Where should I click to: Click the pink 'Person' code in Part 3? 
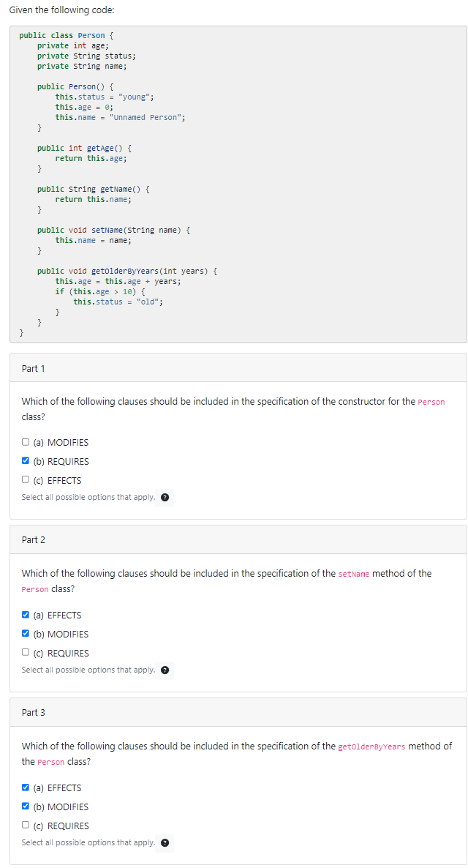pos(51,763)
